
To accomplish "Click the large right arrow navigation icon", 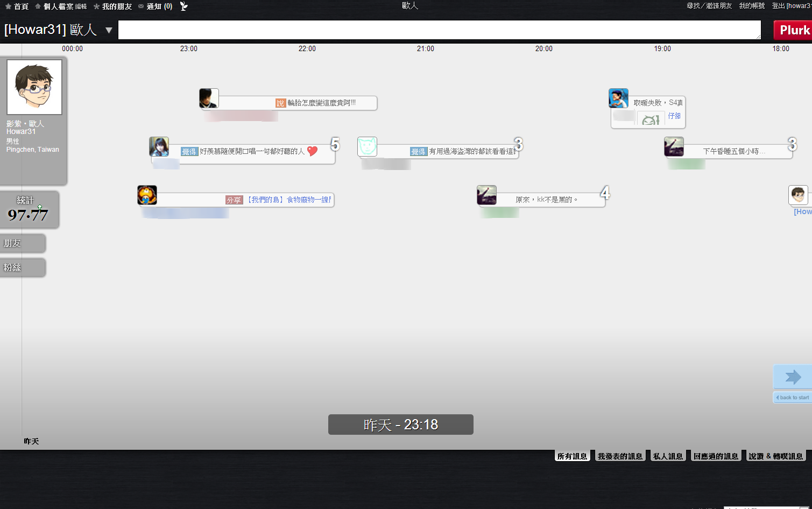I will pos(793,377).
